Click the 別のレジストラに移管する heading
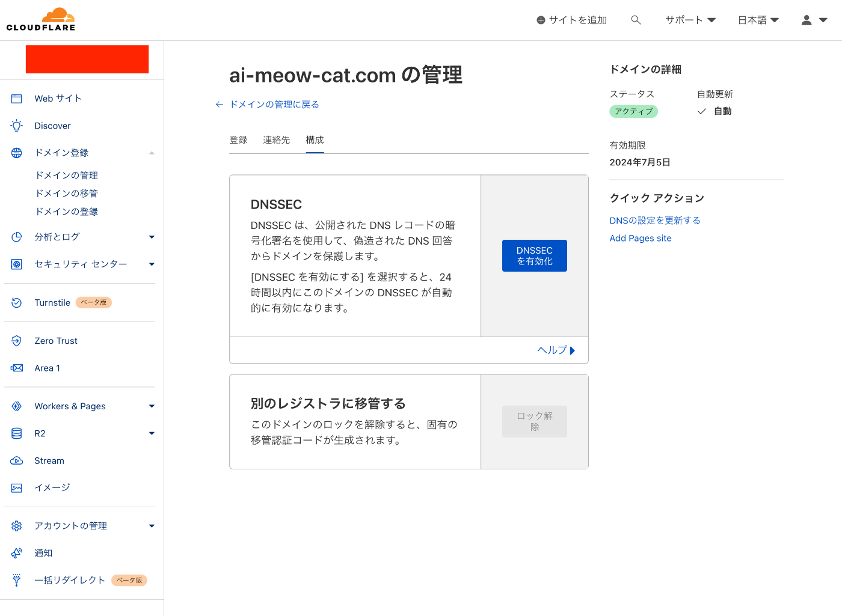842x616 pixels. pyautogui.click(x=328, y=403)
